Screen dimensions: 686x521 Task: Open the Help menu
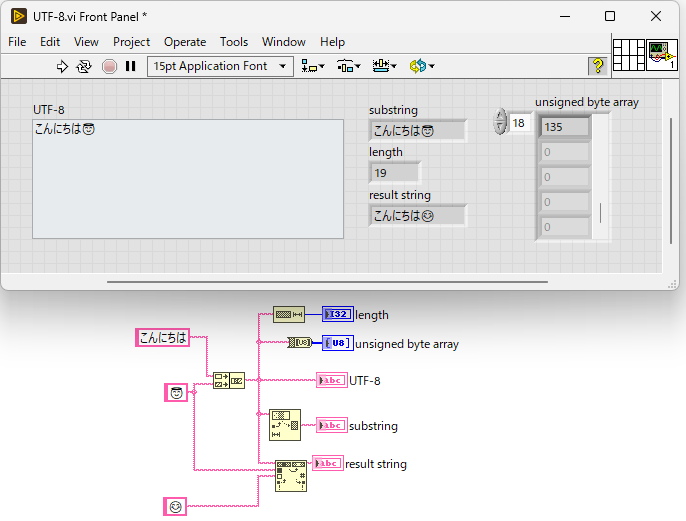[332, 42]
